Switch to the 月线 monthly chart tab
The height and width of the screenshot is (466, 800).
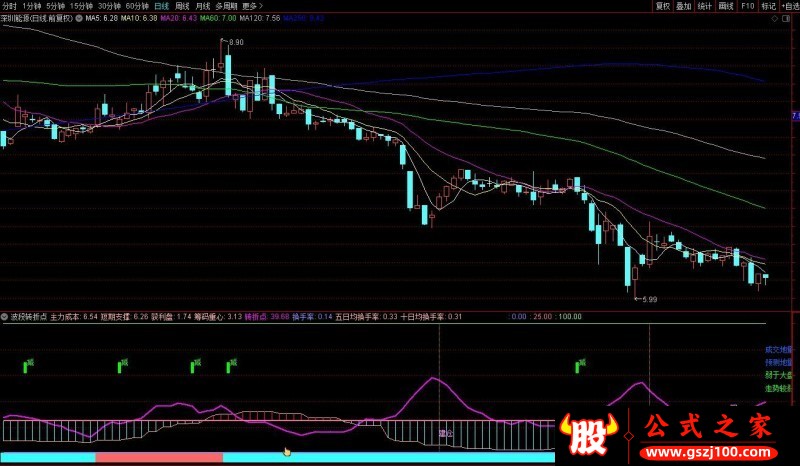click(203, 6)
